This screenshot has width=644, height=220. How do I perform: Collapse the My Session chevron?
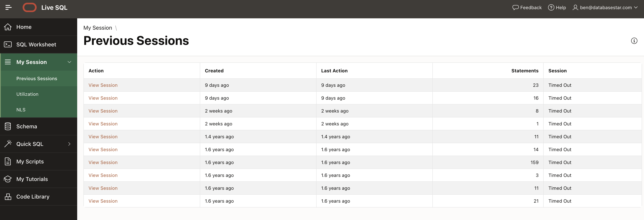(69, 62)
